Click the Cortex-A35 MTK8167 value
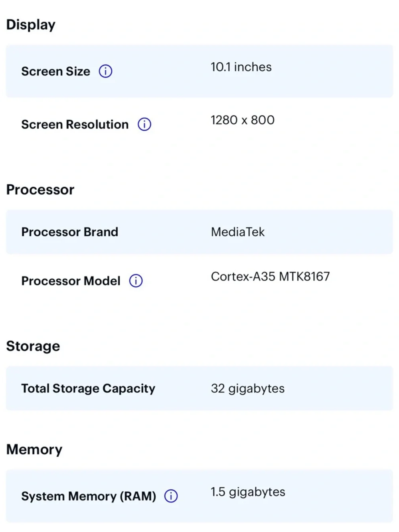399x532 pixels. point(271,277)
